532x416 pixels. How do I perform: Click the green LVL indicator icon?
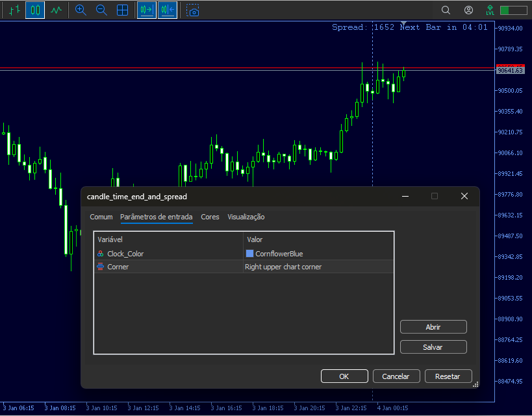click(490, 10)
